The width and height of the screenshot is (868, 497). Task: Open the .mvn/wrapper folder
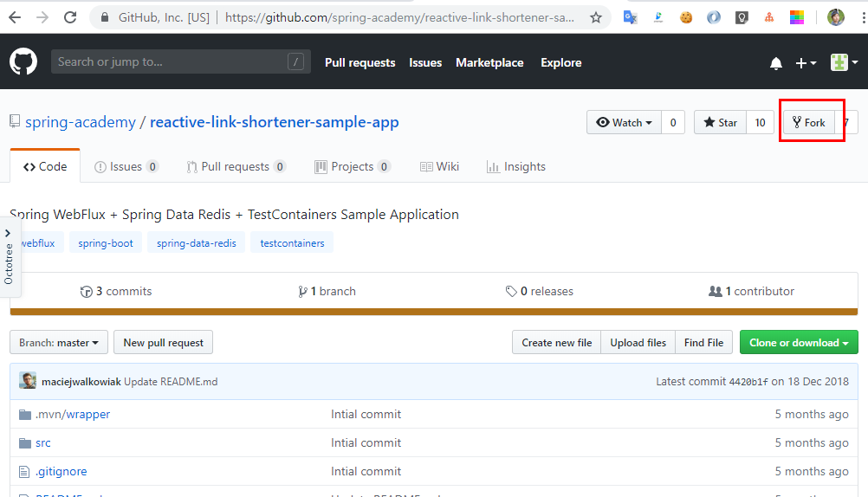click(x=73, y=414)
